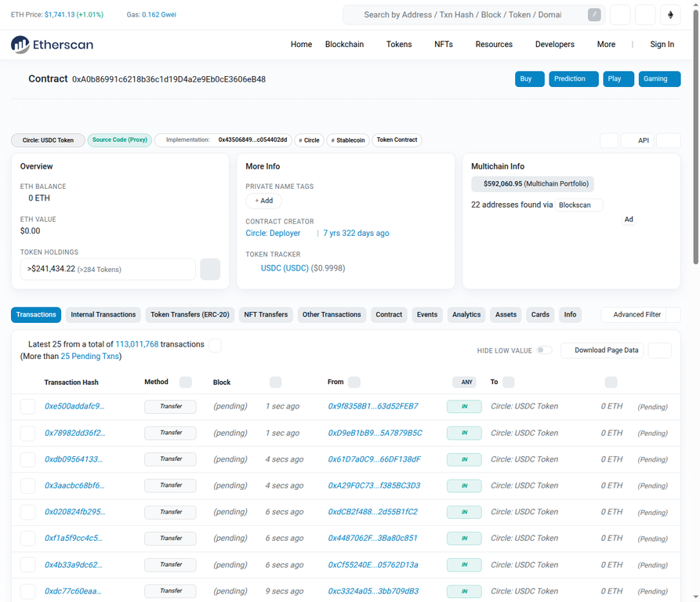Open the Cards tab
Image resolution: width=700 pixels, height=602 pixels.
(x=540, y=314)
